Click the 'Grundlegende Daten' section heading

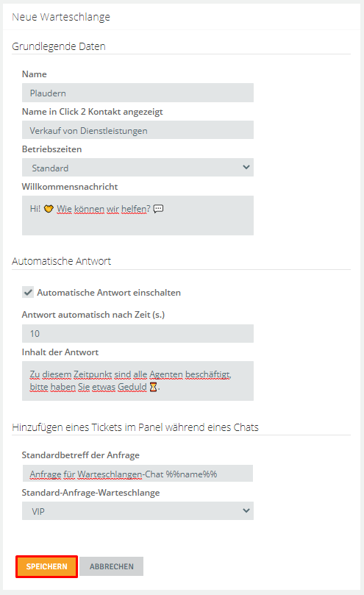click(59, 46)
